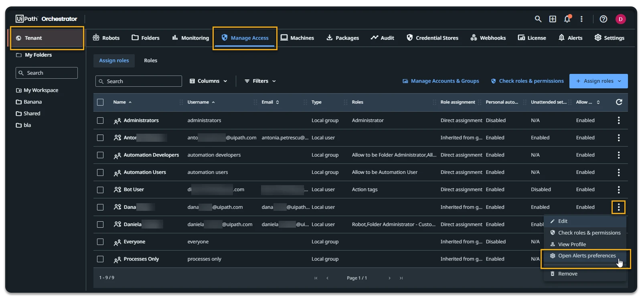This screenshot has height=302, width=644.
Task: Check the Bot User row checkbox
Action: [100, 190]
